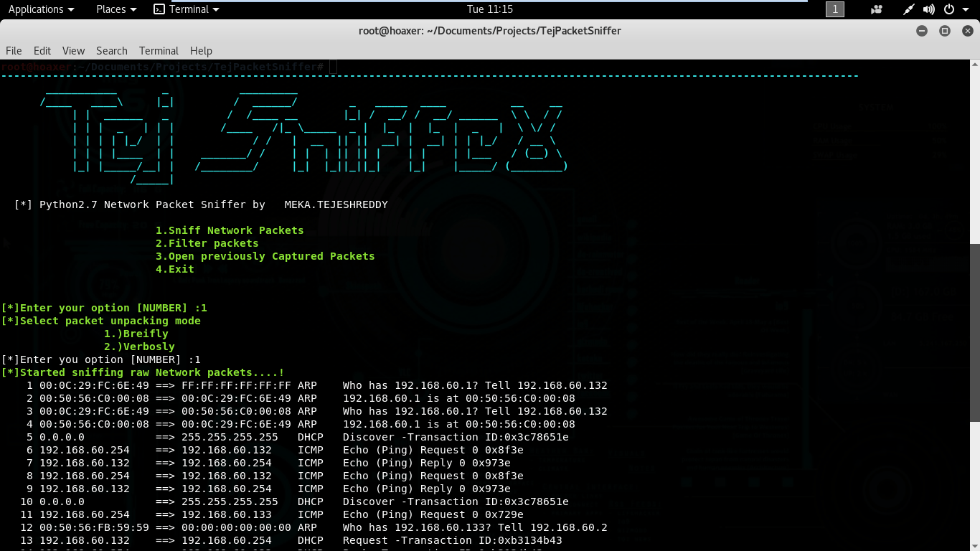980x551 pixels.
Task: Click the workspace indicator showing "1"
Action: (834, 9)
